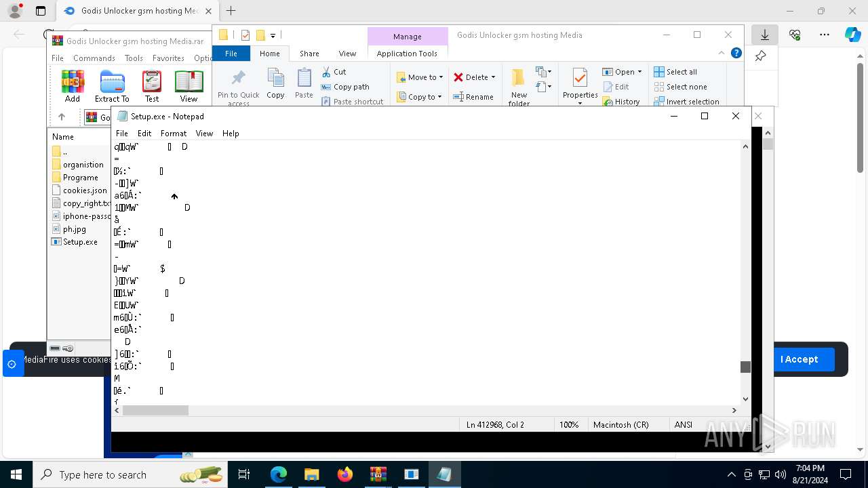The width and height of the screenshot is (868, 488).
Task: Open a new Edge tab
Action: coord(231,11)
